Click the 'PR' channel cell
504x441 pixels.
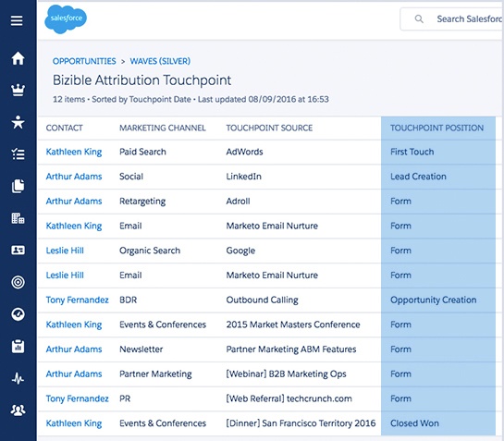[x=125, y=398]
